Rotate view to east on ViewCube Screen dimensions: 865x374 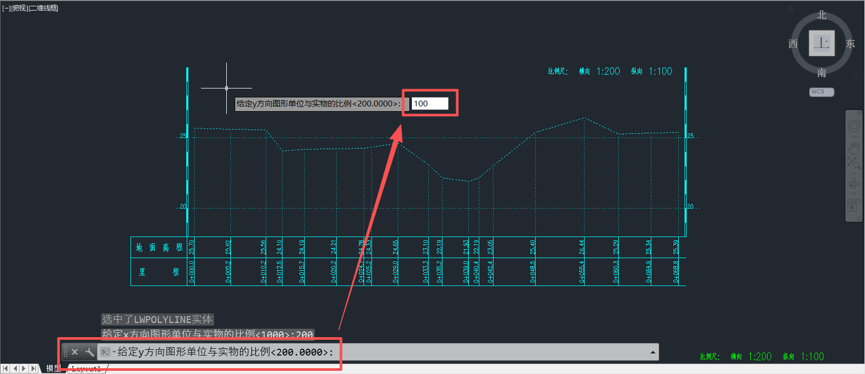(x=850, y=44)
